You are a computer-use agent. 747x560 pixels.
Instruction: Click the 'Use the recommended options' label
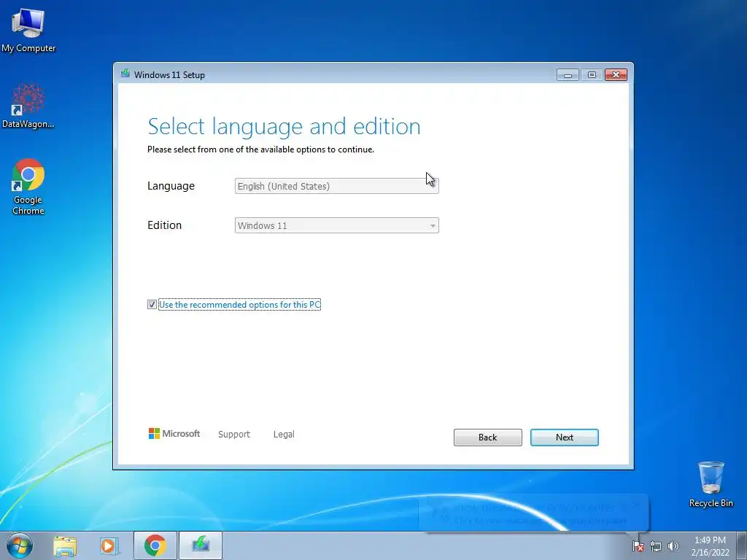(239, 305)
